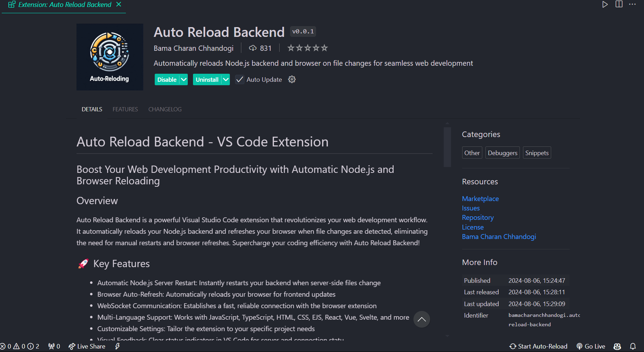Click the scroll-to-top round arrow button

(x=422, y=319)
